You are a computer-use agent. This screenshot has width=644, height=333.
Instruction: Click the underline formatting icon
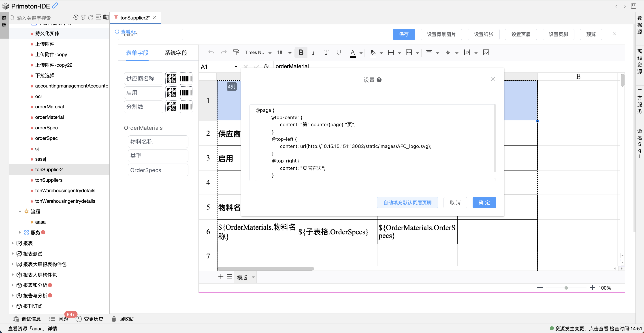click(x=339, y=53)
